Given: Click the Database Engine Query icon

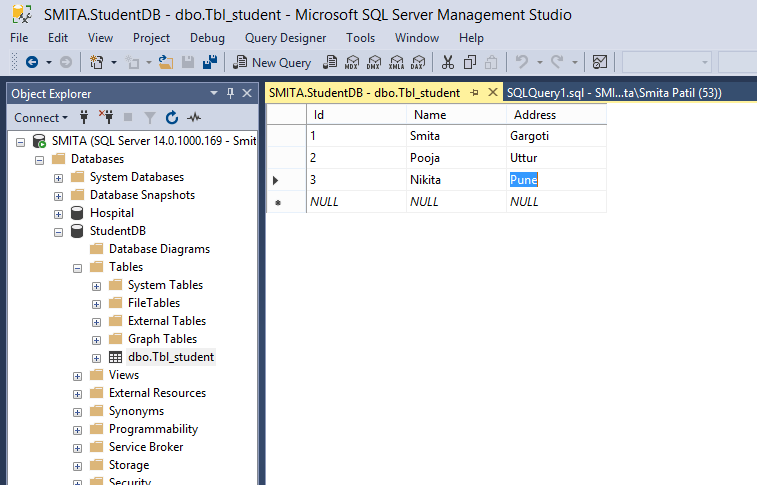Looking at the screenshot, I should pyautogui.click(x=330, y=62).
